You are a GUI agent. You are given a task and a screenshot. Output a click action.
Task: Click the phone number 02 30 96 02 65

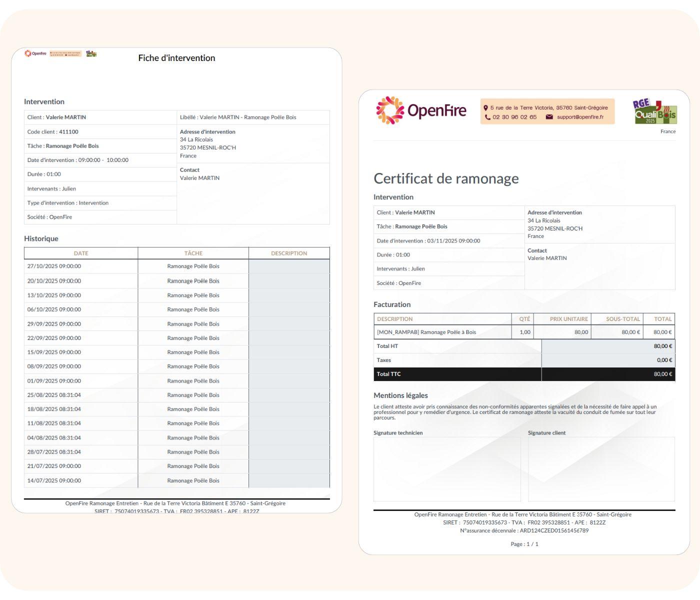click(x=514, y=117)
